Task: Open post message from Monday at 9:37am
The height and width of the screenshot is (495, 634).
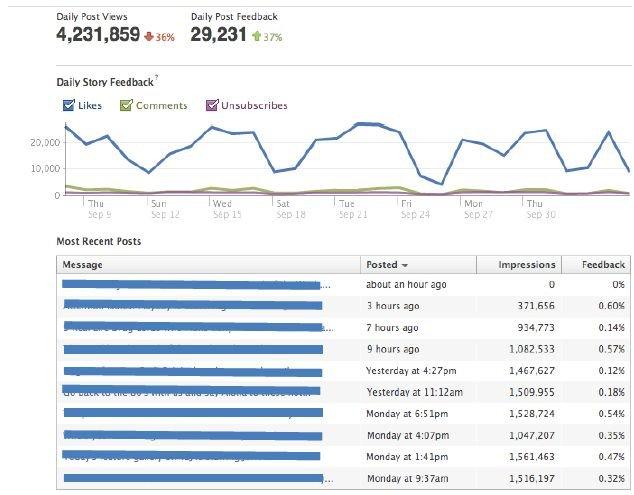Action: 198,478
